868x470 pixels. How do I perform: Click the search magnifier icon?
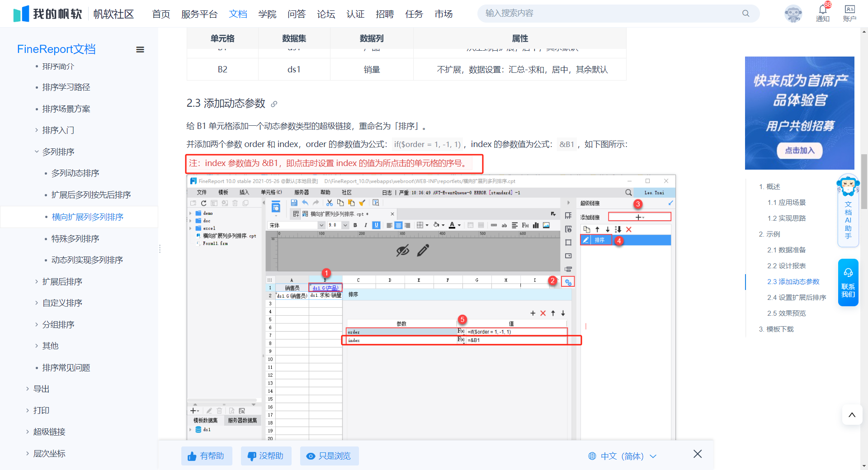(x=745, y=14)
